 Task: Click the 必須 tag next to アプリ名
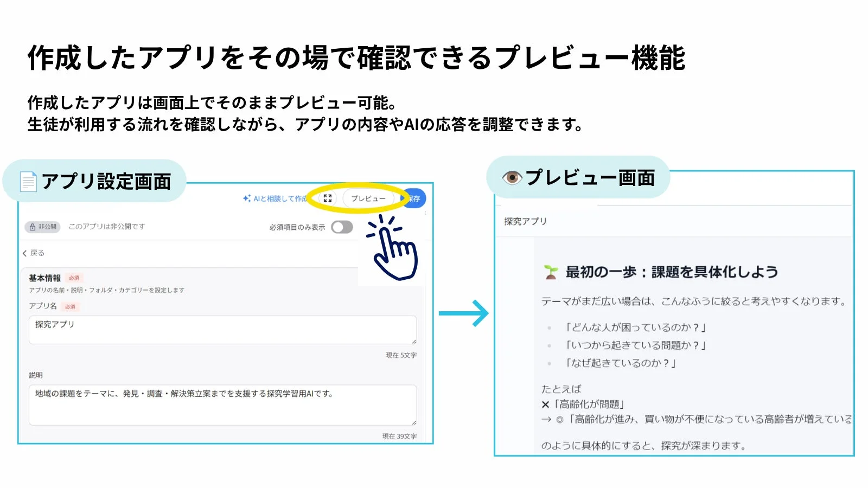click(x=70, y=306)
